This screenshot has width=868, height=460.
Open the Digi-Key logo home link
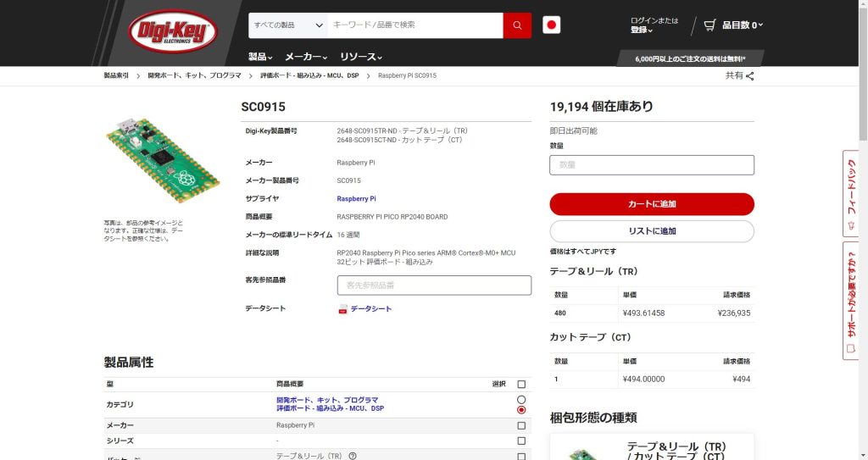click(x=172, y=31)
